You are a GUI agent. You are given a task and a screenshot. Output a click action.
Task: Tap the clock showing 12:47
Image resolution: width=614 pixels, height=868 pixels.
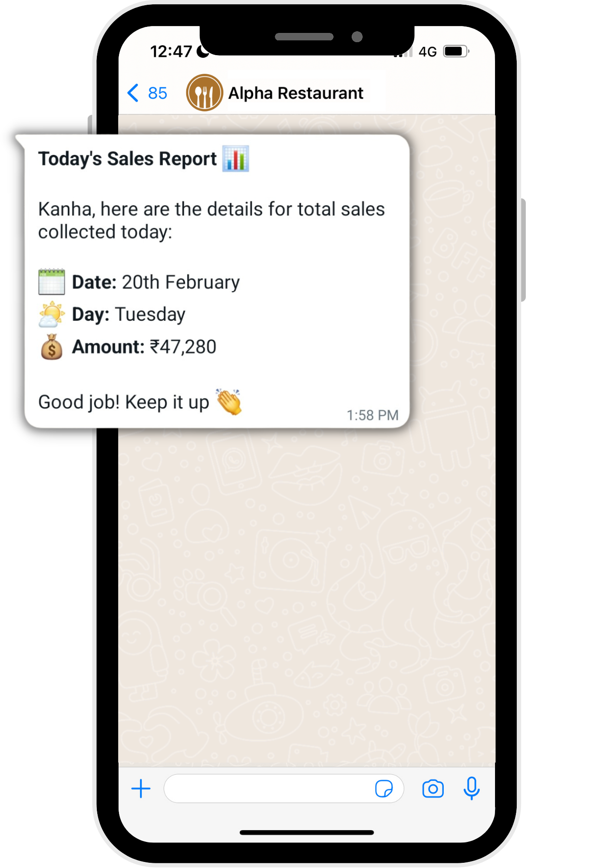coord(171,51)
